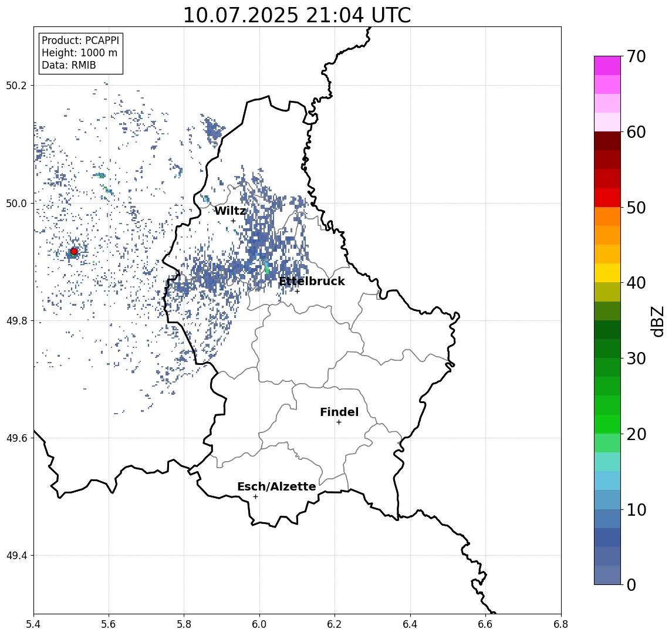
Task: Click the longitude label 6.2
Action: click(335, 624)
